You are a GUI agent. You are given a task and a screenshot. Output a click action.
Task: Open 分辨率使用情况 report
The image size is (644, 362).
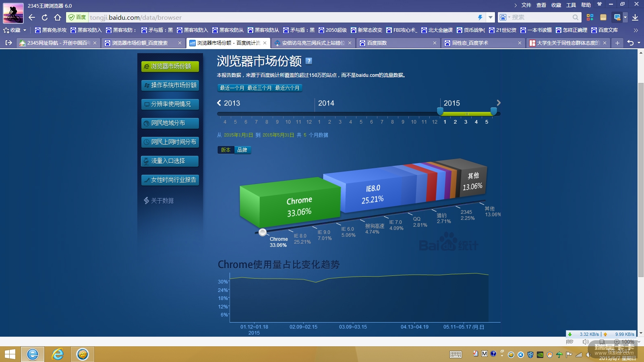coord(170,104)
